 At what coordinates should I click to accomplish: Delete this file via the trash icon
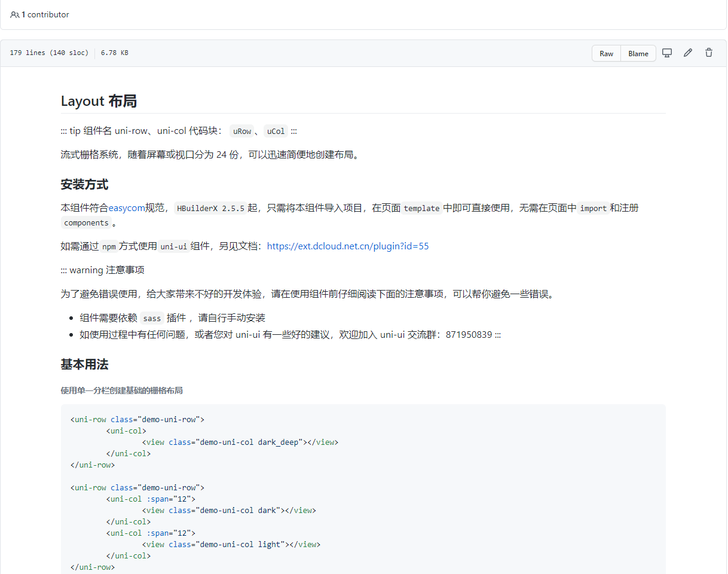coord(708,53)
